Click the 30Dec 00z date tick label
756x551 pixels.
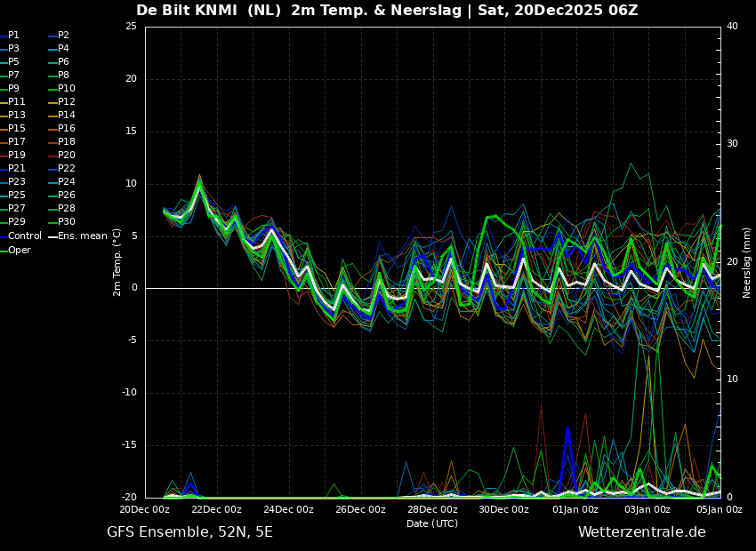tap(503, 509)
